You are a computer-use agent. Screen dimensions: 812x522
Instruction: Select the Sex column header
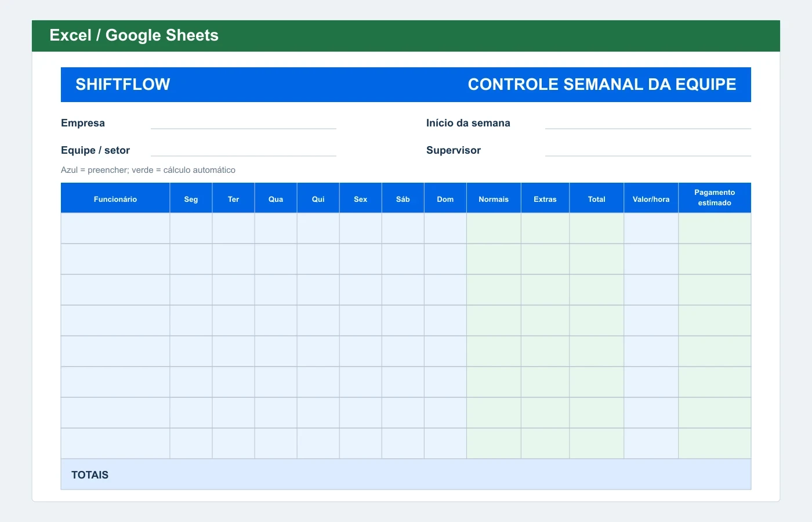click(360, 198)
